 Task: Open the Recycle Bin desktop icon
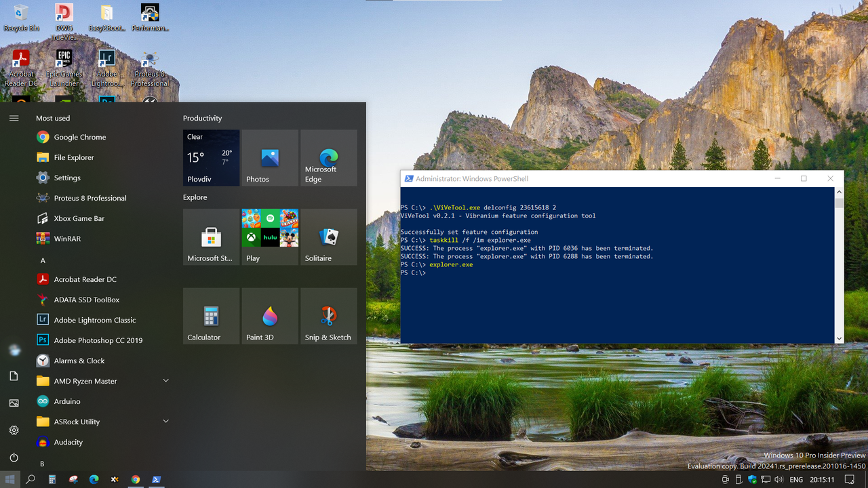pos(21,18)
